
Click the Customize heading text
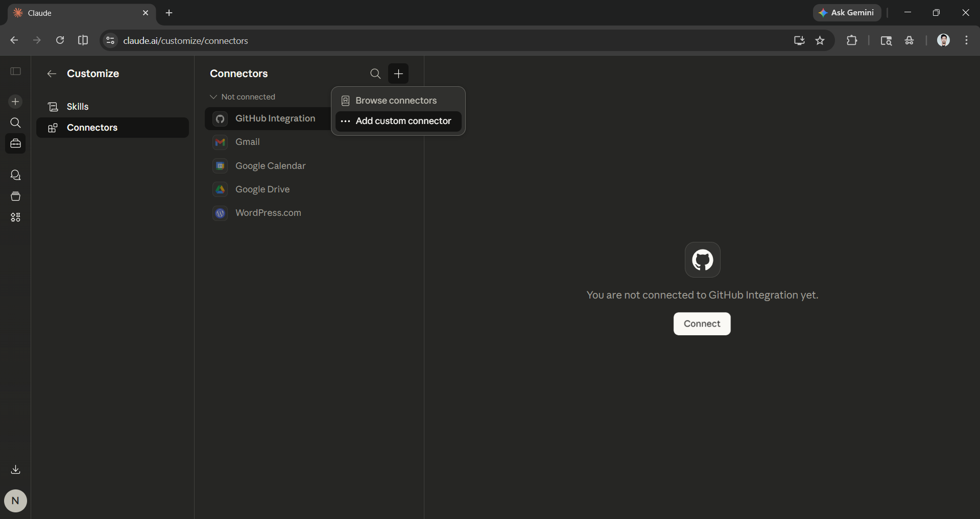point(93,74)
